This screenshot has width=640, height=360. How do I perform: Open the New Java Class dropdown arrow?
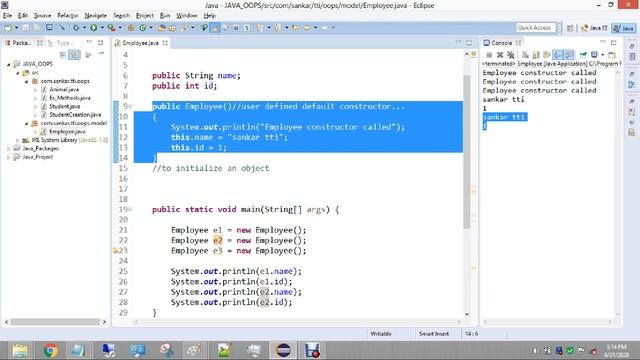click(x=151, y=28)
